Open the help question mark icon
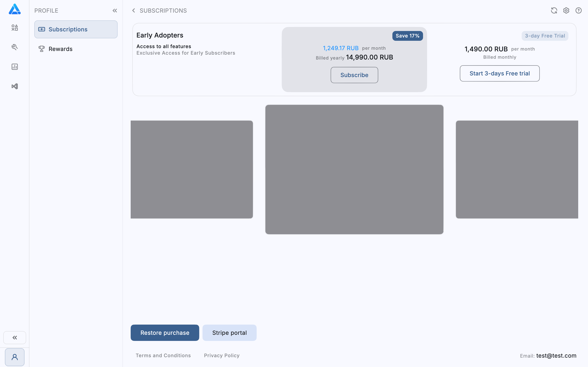The image size is (588, 367). click(579, 10)
